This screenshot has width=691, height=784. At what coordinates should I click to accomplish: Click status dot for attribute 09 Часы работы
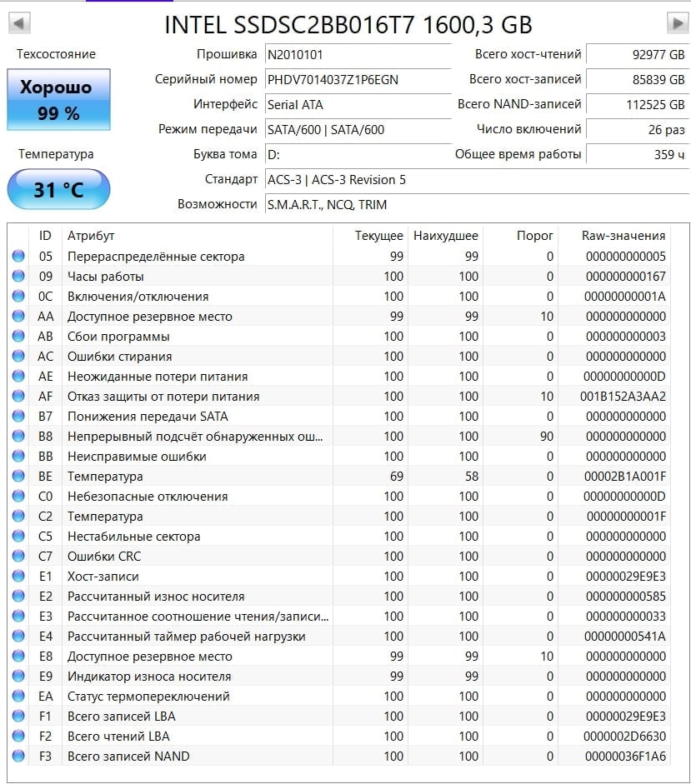(18, 276)
